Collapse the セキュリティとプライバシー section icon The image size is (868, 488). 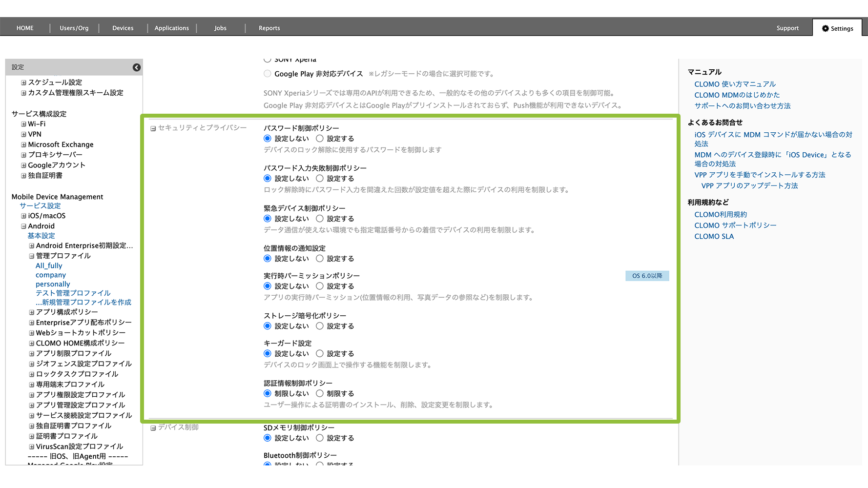pyautogui.click(x=153, y=128)
